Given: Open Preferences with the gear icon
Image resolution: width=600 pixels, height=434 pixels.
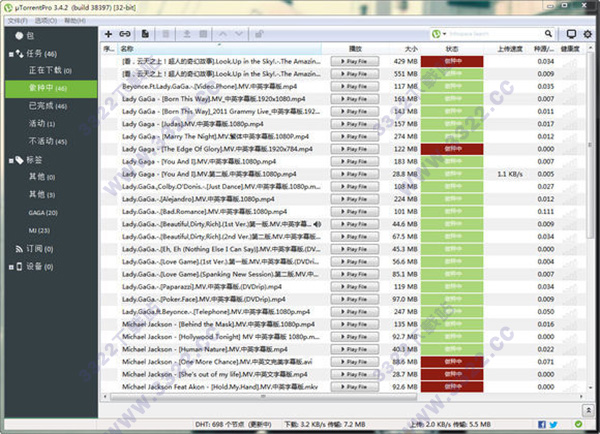Looking at the screenshot, I should coord(588,34).
